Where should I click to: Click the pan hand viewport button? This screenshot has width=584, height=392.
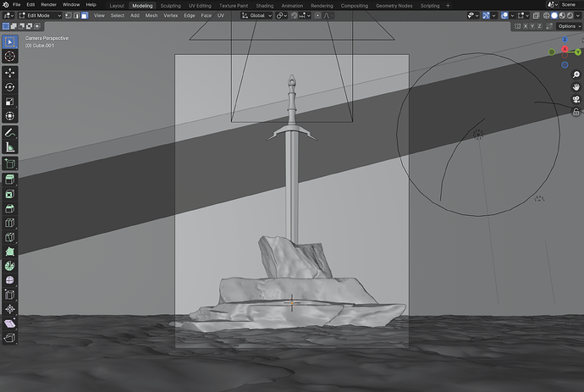(x=576, y=87)
